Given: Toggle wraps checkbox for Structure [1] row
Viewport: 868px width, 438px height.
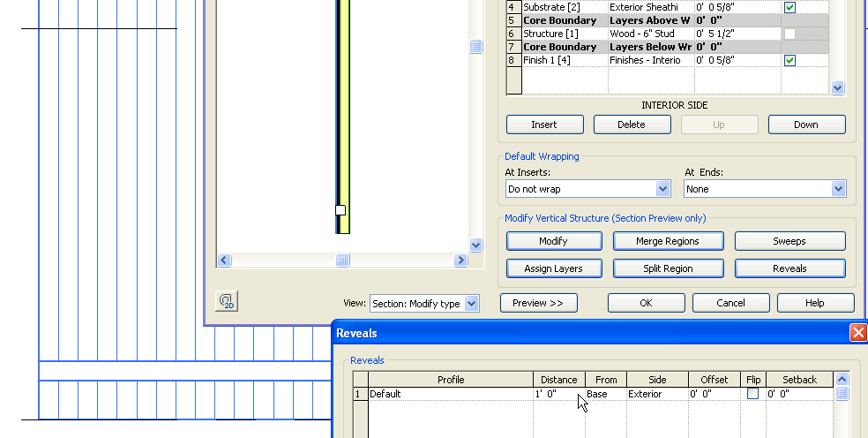Looking at the screenshot, I should pyautogui.click(x=790, y=34).
